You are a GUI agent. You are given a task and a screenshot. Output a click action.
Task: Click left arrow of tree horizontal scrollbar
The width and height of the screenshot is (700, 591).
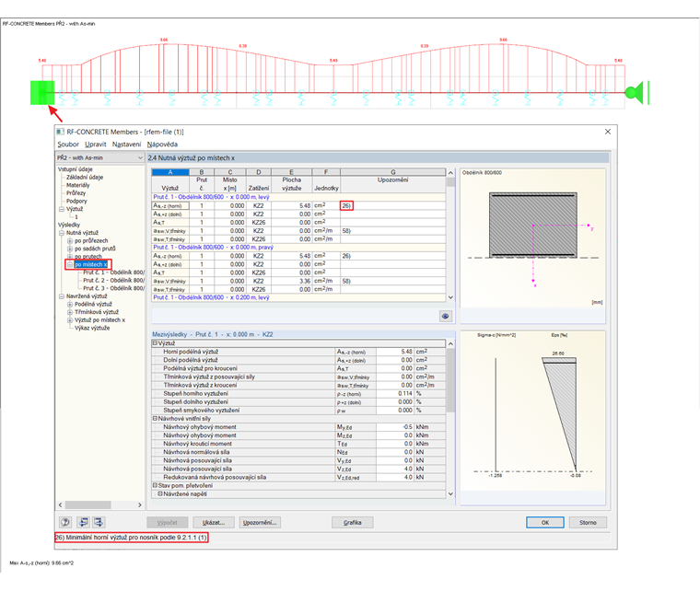60,504
